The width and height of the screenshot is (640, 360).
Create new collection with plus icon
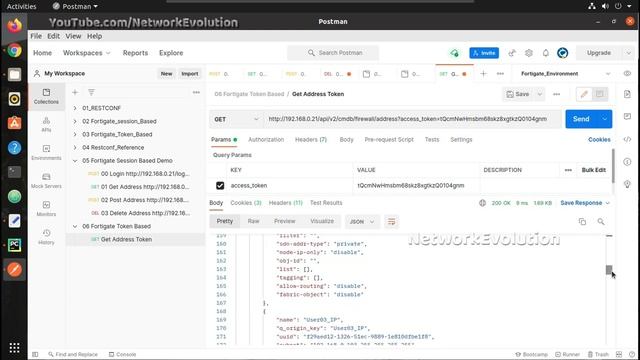coord(75,93)
